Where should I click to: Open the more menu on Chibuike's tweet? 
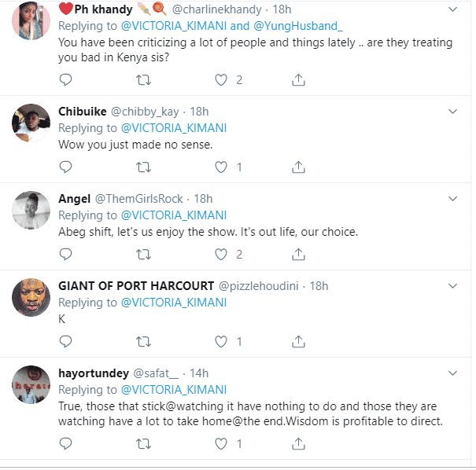point(453,112)
